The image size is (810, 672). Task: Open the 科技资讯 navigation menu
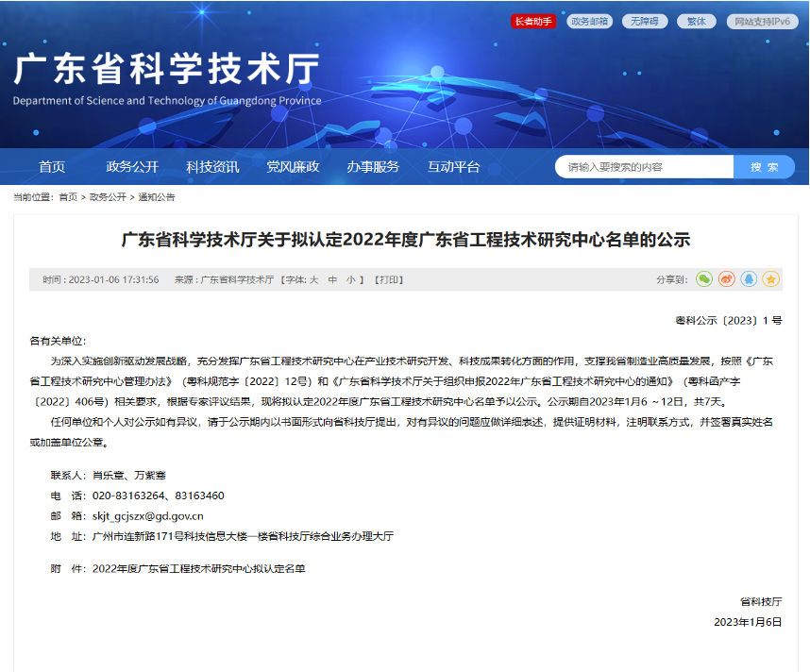click(212, 167)
